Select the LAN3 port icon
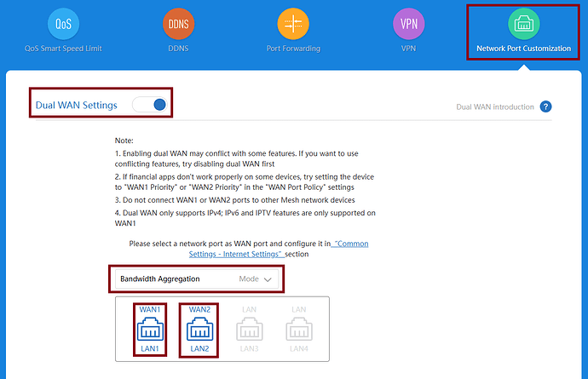 point(250,329)
